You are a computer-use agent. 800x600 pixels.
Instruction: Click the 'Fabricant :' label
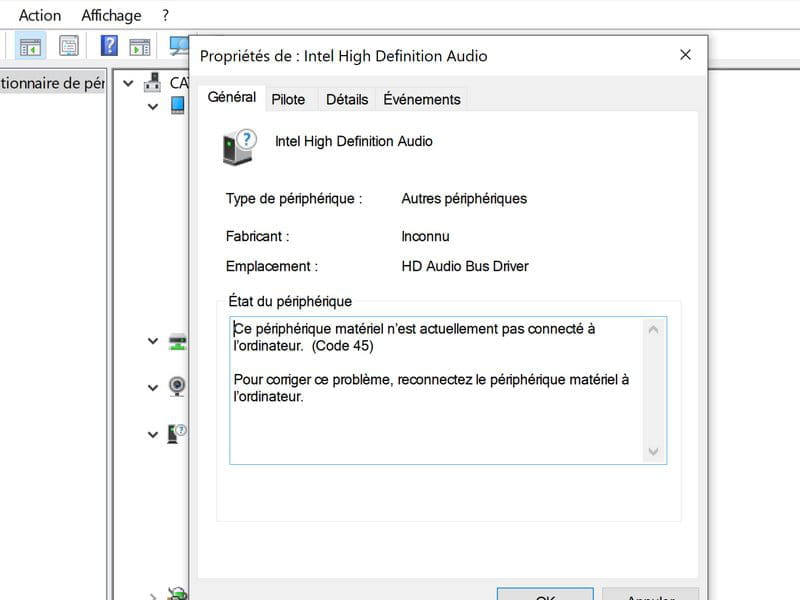pyautogui.click(x=257, y=236)
